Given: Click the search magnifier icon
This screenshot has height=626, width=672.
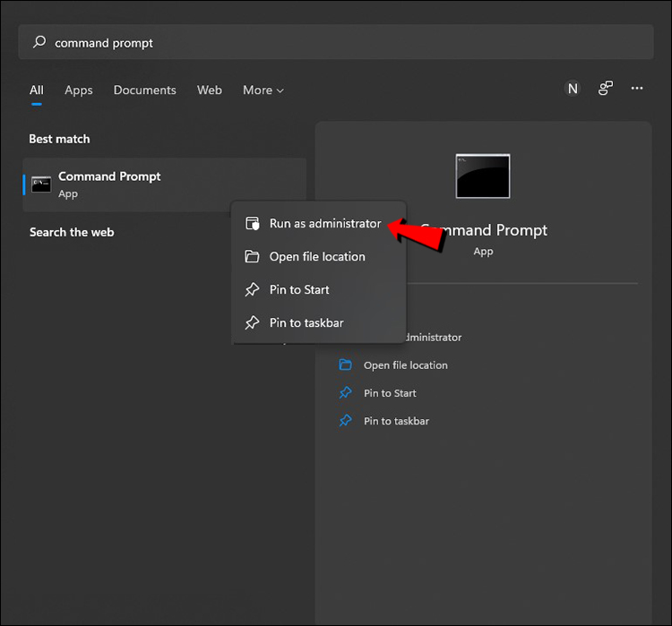Looking at the screenshot, I should click(39, 42).
